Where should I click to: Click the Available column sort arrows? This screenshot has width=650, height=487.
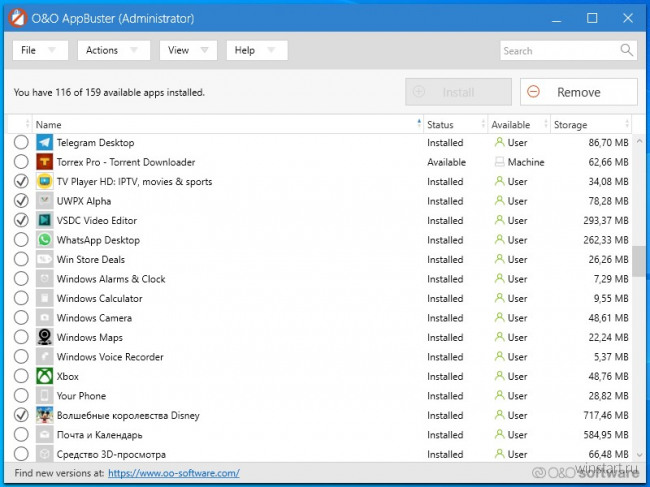[x=546, y=124]
